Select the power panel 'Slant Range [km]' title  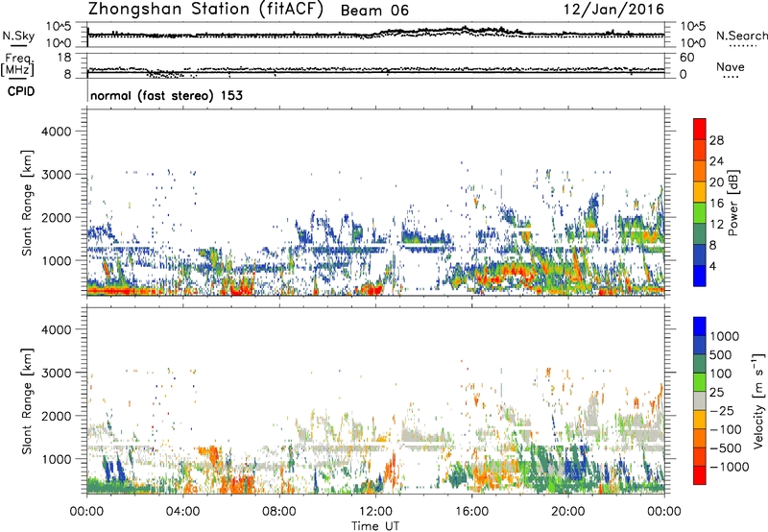point(27,203)
